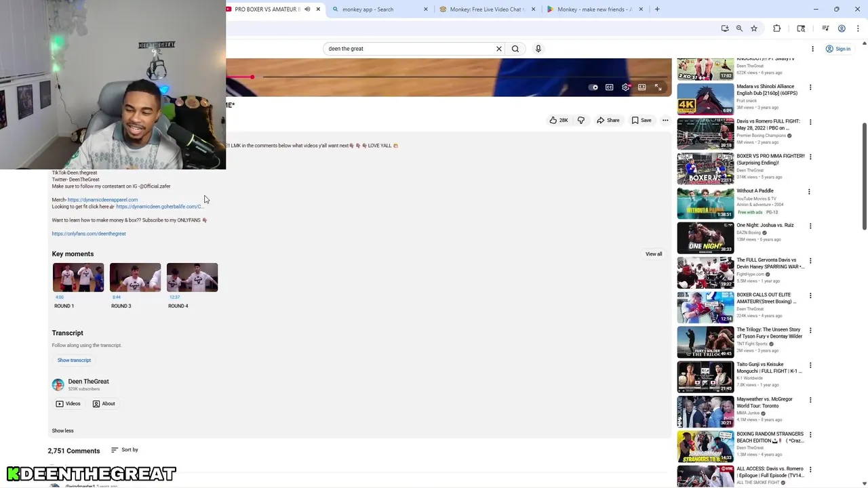Open options for Gervonta Davis vs Devin Haney
This screenshot has height=488, width=868.
pos(810,261)
